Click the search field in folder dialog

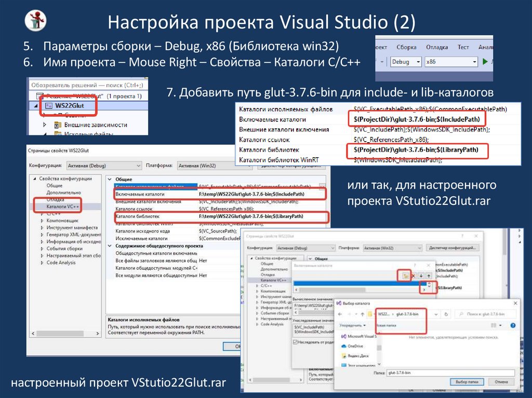pos(486,314)
